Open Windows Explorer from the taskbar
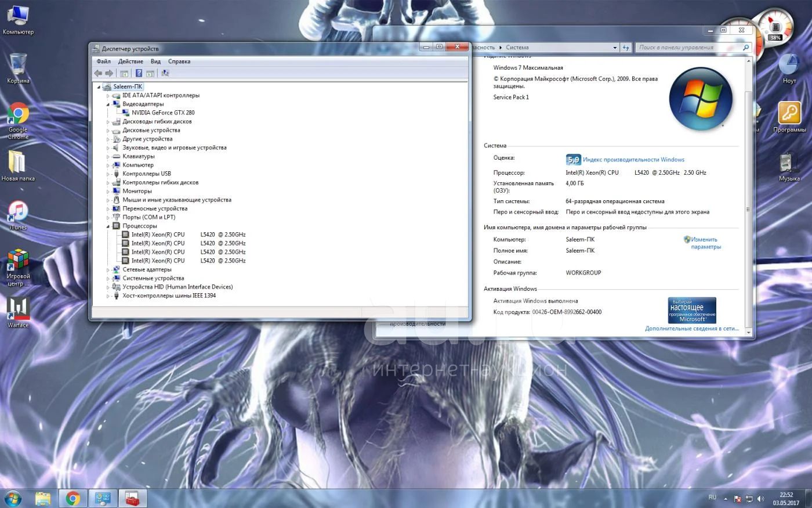The height and width of the screenshot is (508, 812). pos(43,498)
